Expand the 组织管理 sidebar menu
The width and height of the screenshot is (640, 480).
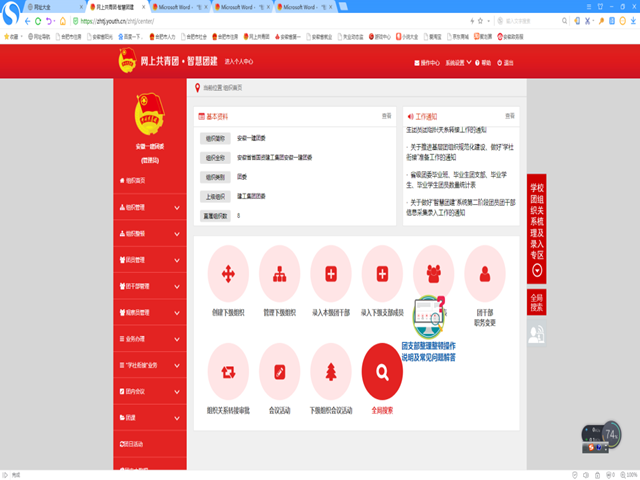(x=149, y=207)
